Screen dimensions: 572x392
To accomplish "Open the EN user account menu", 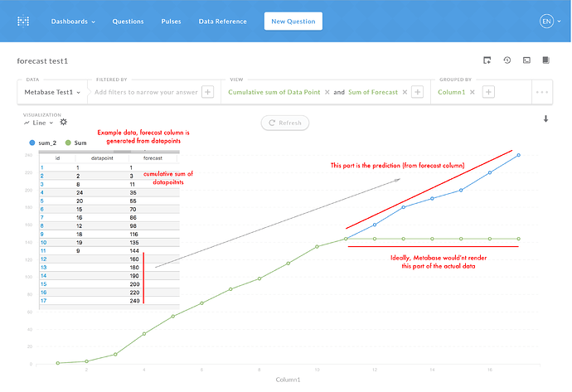I will (550, 22).
